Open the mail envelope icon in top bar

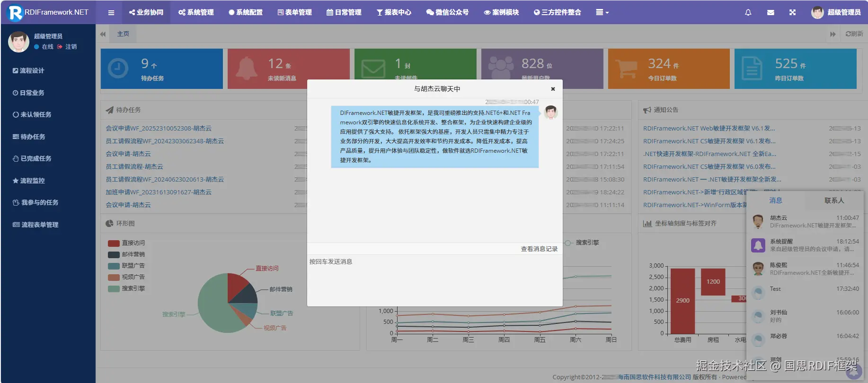(771, 12)
